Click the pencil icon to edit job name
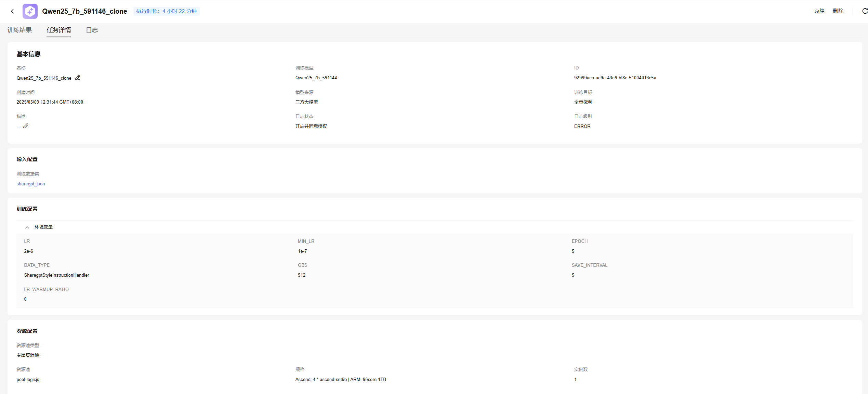868x394 pixels. click(x=78, y=78)
